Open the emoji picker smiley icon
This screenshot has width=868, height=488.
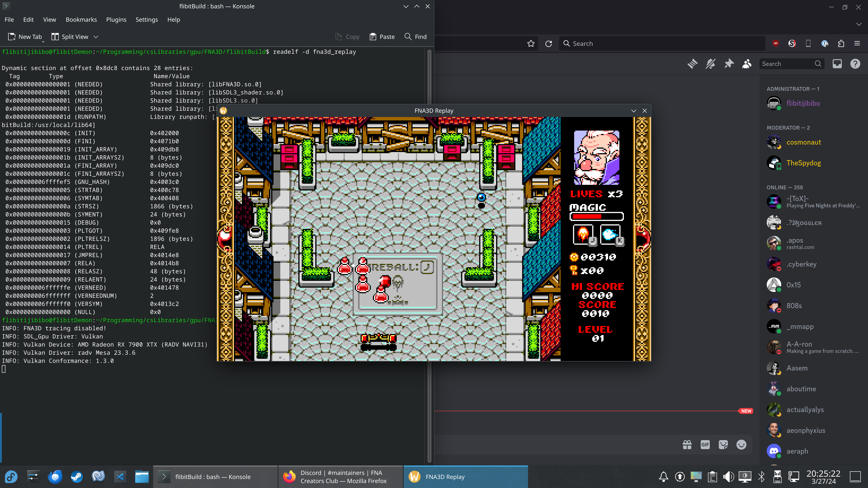pos(741,445)
